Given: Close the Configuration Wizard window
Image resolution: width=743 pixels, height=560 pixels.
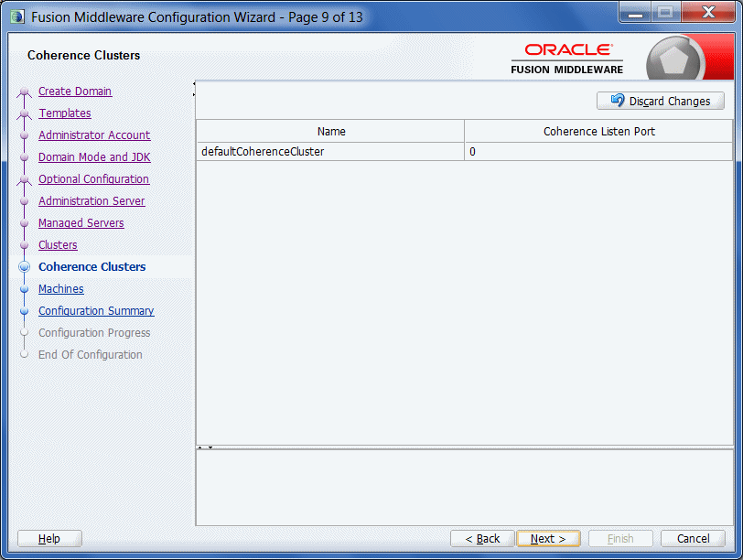Looking at the screenshot, I should pos(708,12).
